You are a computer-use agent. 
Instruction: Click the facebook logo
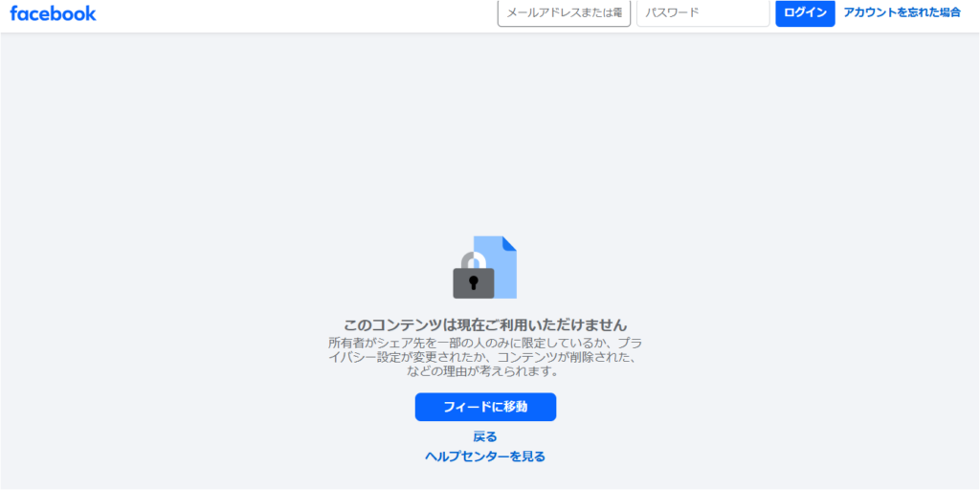click(54, 13)
